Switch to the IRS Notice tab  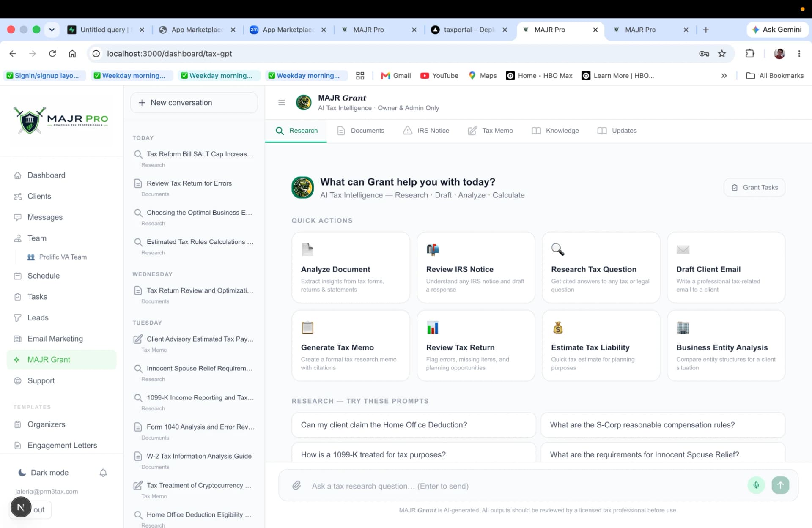coord(426,131)
